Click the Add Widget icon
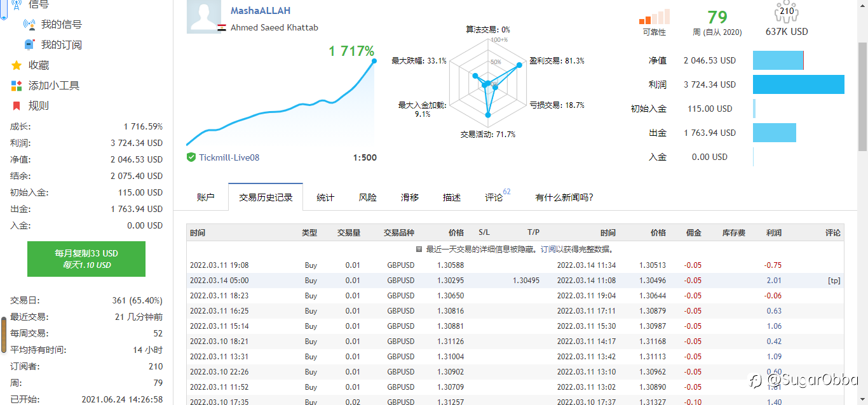This screenshot has width=868, height=405. coord(17,86)
